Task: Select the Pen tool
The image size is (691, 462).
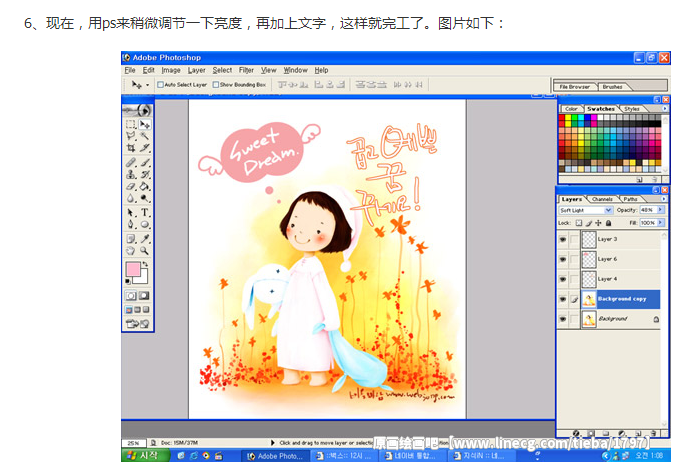Action: [131, 224]
